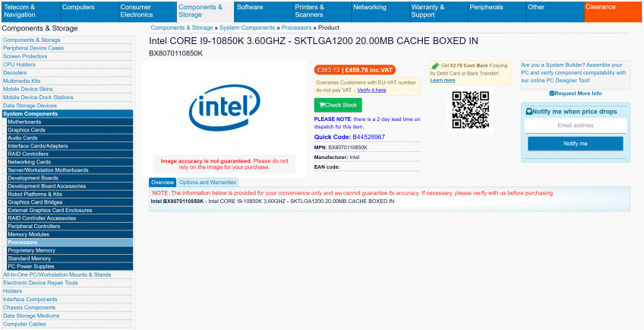Click the Quick Code B44528967 text
Viewport: 644px width, 330px height.
pyautogui.click(x=349, y=137)
